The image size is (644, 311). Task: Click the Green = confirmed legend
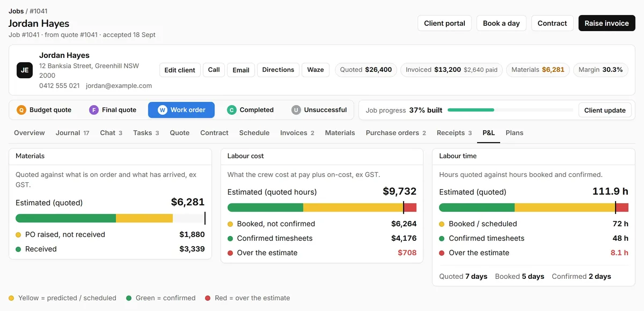(x=161, y=298)
